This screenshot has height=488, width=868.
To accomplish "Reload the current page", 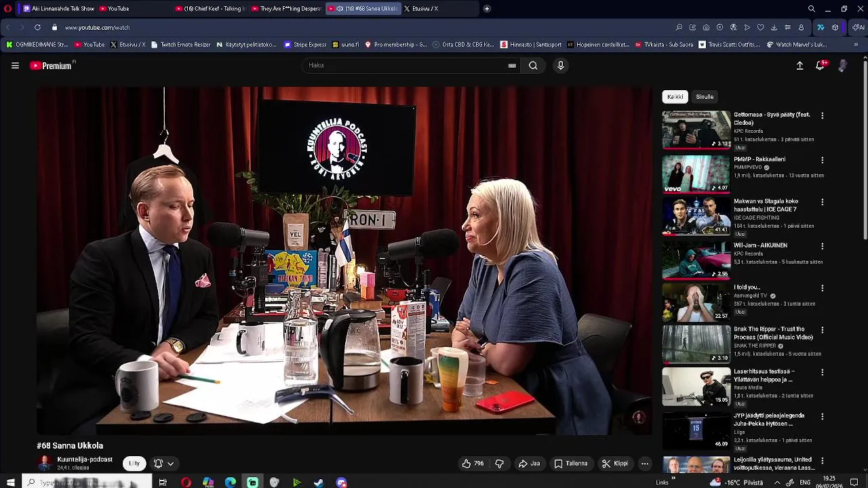I will [37, 28].
